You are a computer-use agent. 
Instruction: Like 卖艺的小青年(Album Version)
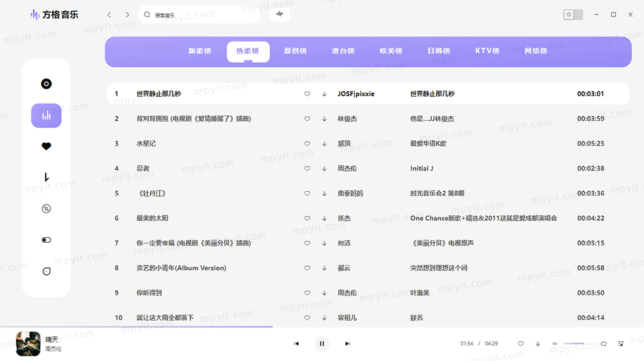coord(307,268)
